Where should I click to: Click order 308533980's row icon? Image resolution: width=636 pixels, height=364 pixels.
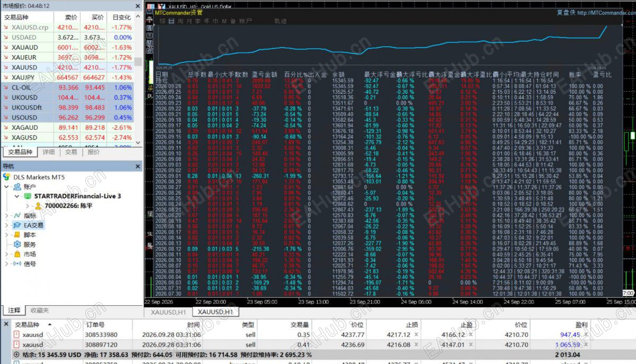coord(16,335)
